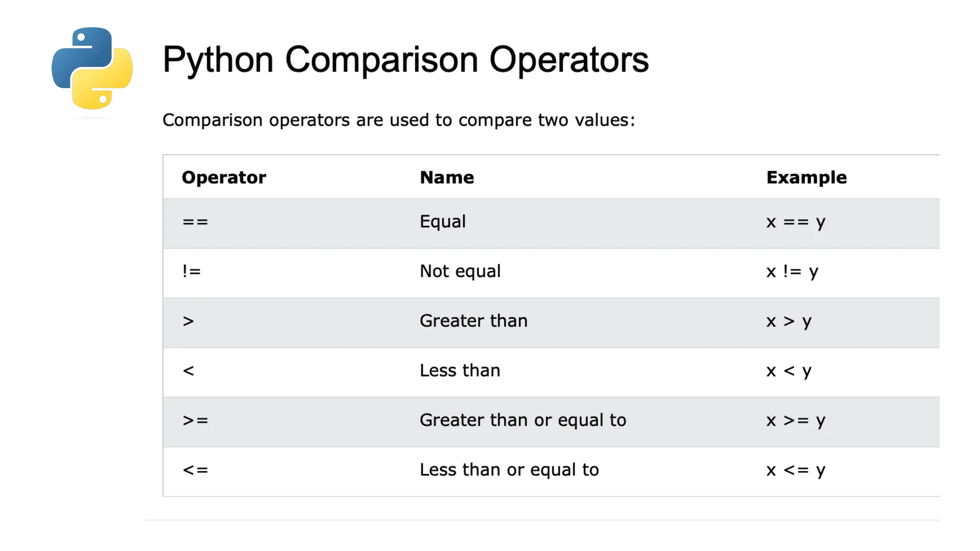Click the < operator cell
Image resolution: width=980 pixels, height=551 pixels.
click(188, 371)
